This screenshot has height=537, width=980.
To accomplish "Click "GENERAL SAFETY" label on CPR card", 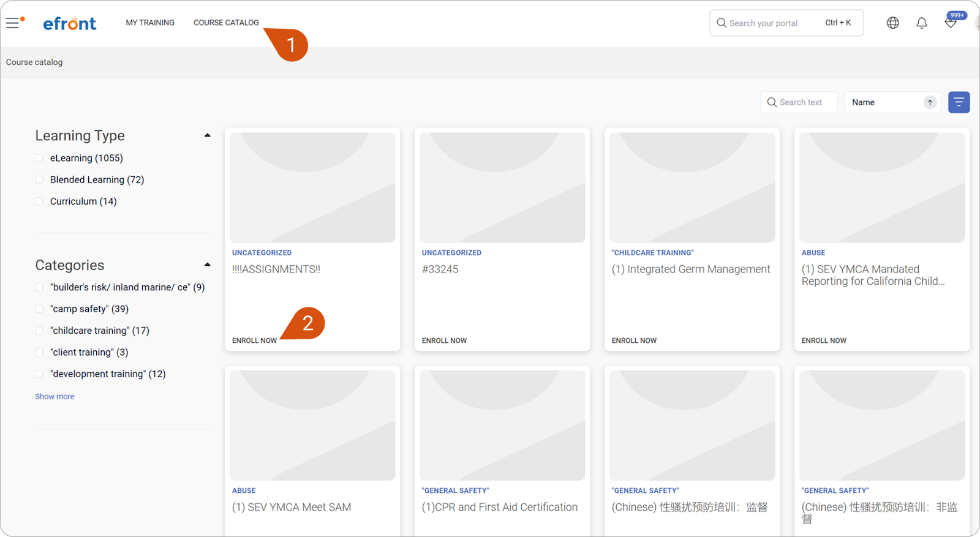I will (455, 491).
